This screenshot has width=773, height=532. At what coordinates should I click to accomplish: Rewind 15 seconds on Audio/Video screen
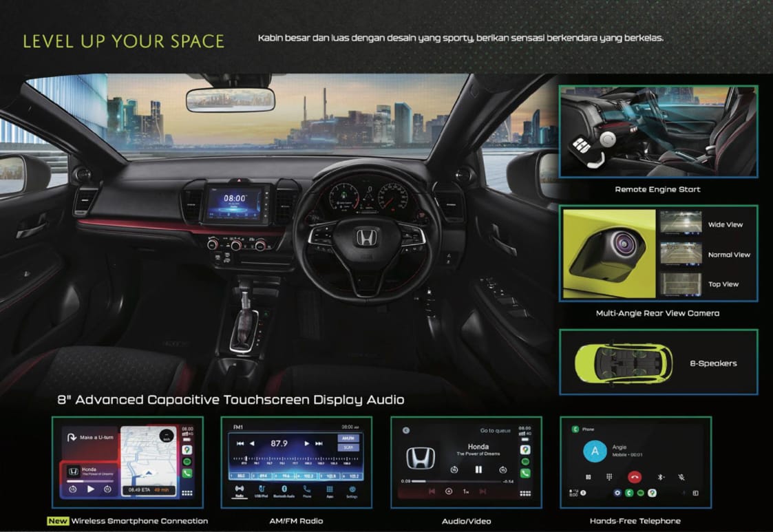(x=454, y=470)
